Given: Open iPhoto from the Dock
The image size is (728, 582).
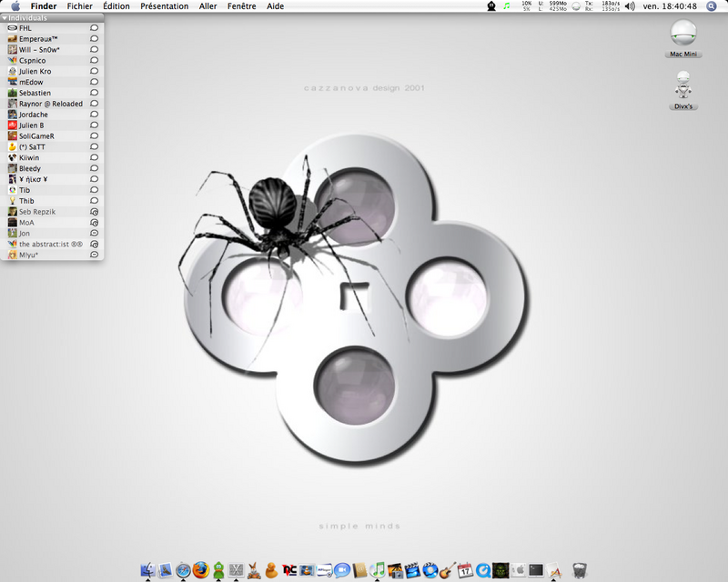Looking at the screenshot, I should click(x=395, y=570).
